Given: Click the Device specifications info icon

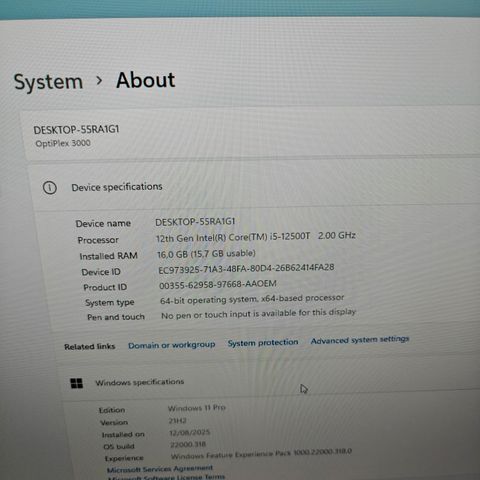Looking at the screenshot, I should (50, 188).
